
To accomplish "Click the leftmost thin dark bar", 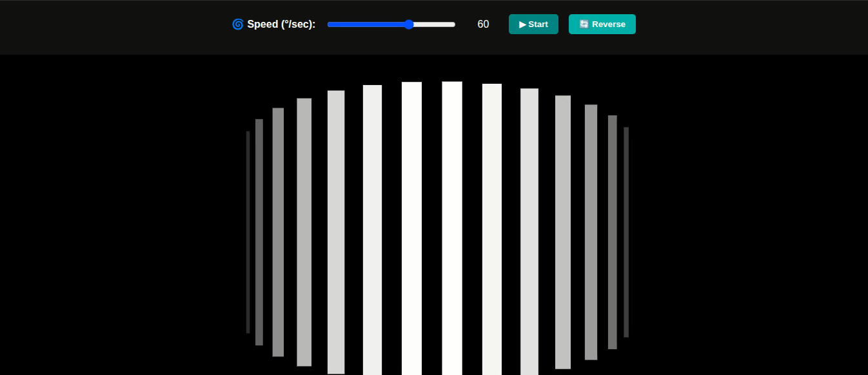I will click(248, 232).
